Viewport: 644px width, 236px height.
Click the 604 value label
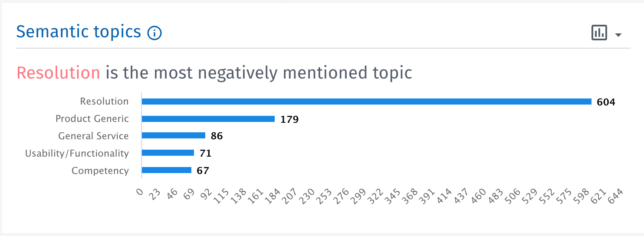point(606,102)
